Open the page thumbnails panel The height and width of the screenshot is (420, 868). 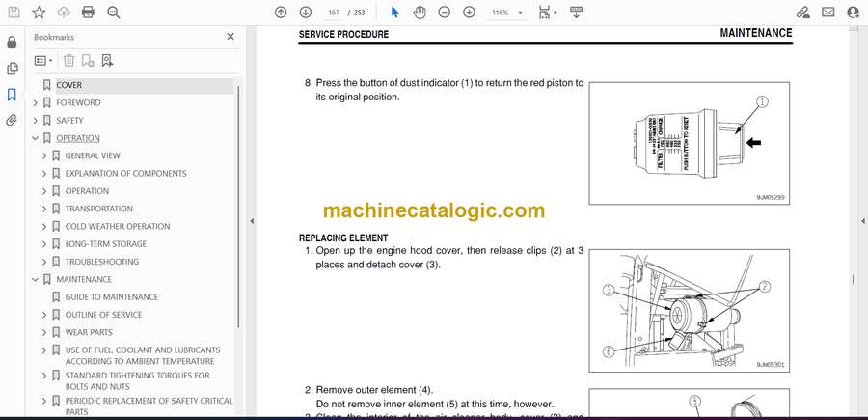[x=12, y=69]
